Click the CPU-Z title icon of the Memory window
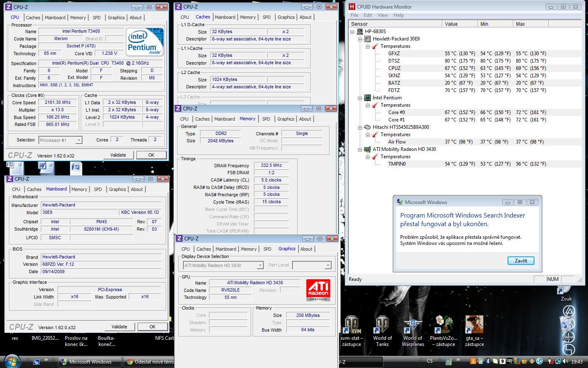 coord(178,108)
